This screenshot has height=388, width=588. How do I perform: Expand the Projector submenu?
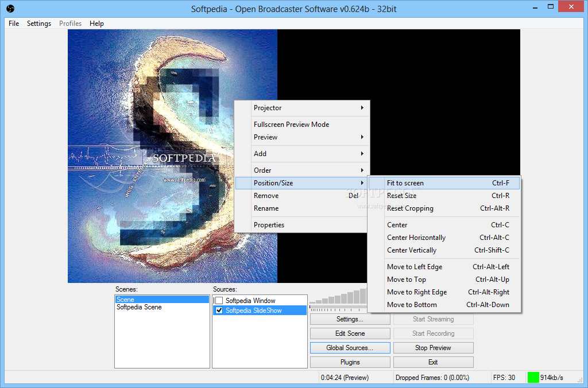(302, 108)
